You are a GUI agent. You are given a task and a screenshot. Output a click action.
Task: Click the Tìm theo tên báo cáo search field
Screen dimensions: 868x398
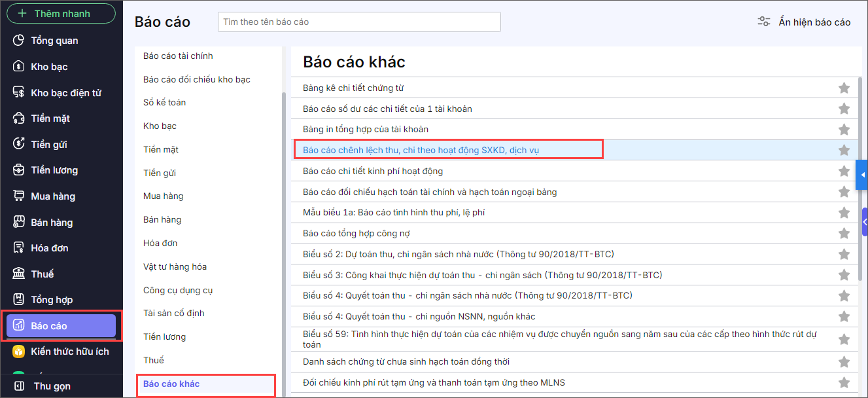pyautogui.click(x=359, y=22)
